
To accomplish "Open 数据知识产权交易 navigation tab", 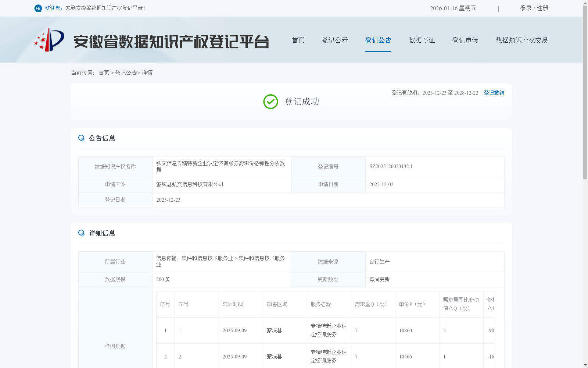I will [522, 40].
